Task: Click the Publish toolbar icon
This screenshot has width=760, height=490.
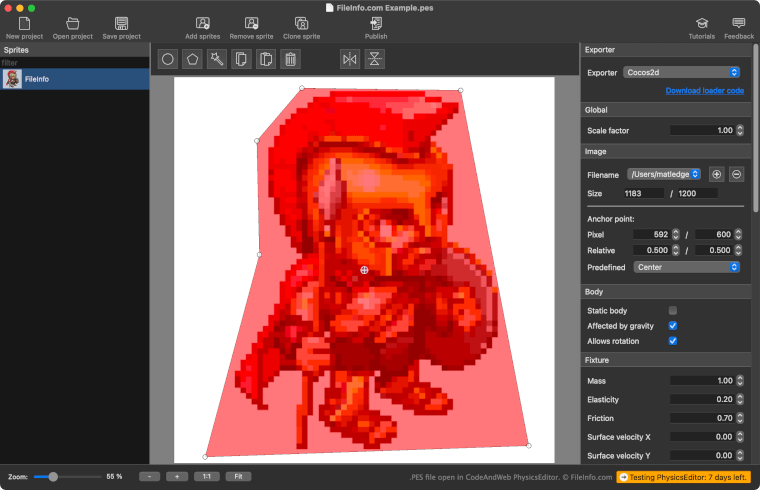Action: (x=376, y=26)
